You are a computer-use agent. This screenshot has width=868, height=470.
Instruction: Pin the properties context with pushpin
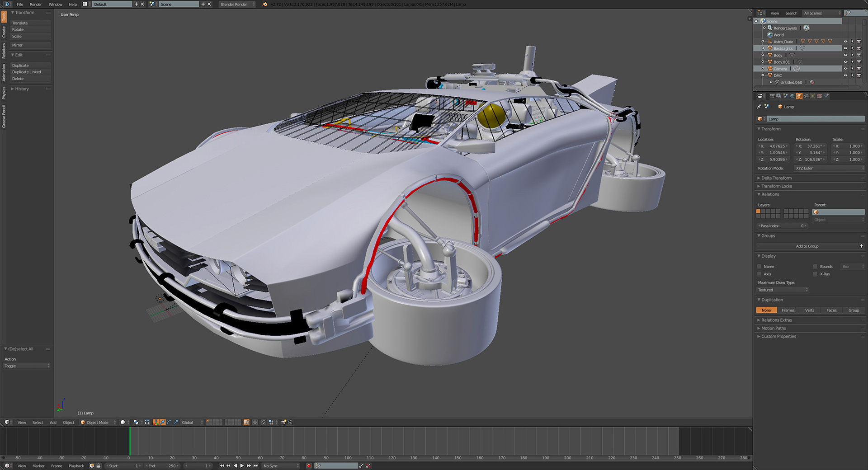coord(759,107)
